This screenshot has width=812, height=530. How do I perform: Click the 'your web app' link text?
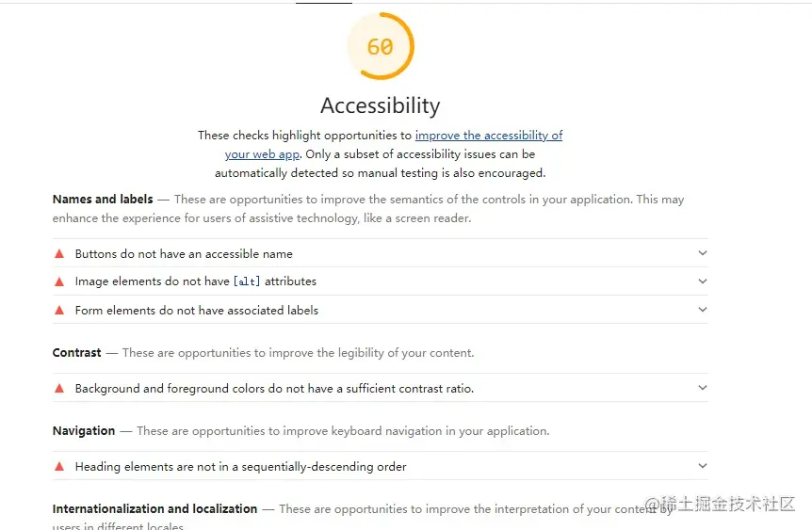pos(262,154)
